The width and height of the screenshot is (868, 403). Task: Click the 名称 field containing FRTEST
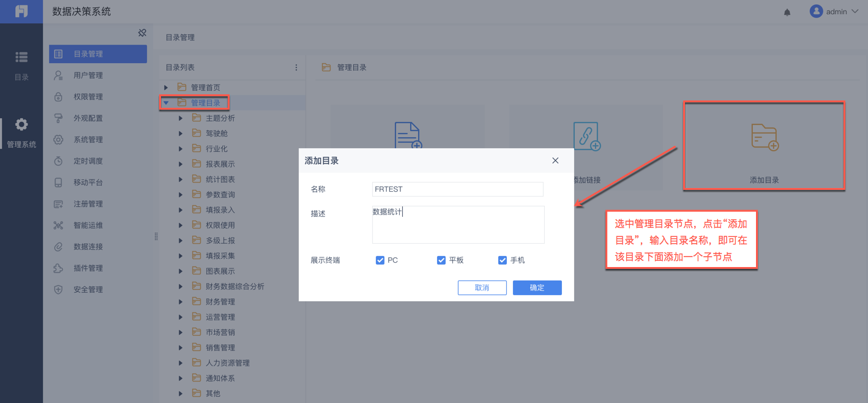tap(458, 189)
